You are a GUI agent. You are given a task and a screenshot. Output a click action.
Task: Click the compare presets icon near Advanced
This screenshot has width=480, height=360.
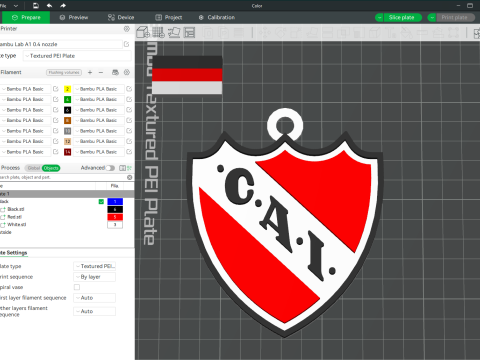(x=122, y=168)
